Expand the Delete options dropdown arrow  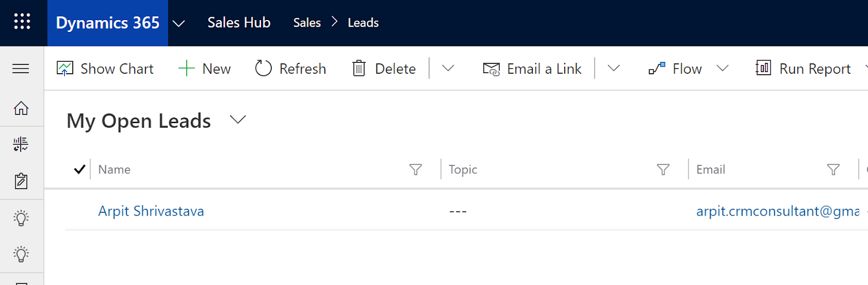tap(448, 68)
